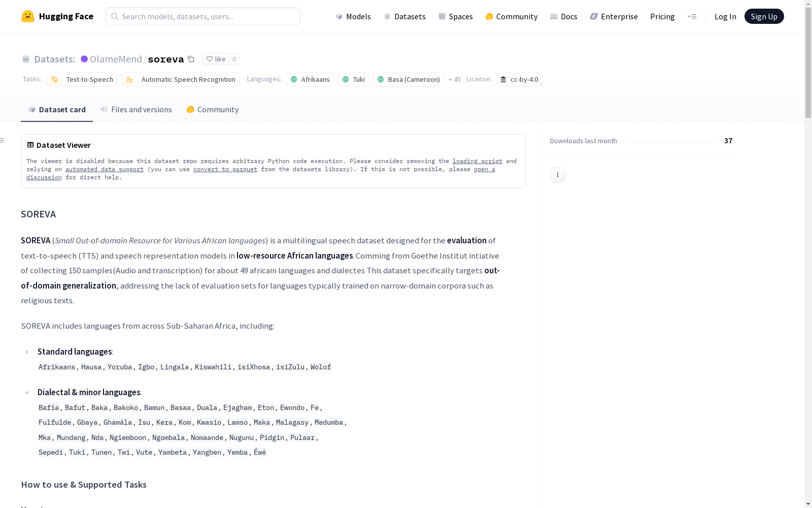Click the 'Dialectal & minor languages' bullet heading

pos(89,392)
